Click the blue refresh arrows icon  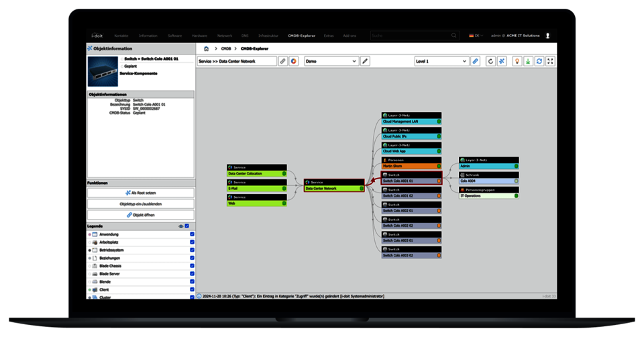click(x=539, y=61)
